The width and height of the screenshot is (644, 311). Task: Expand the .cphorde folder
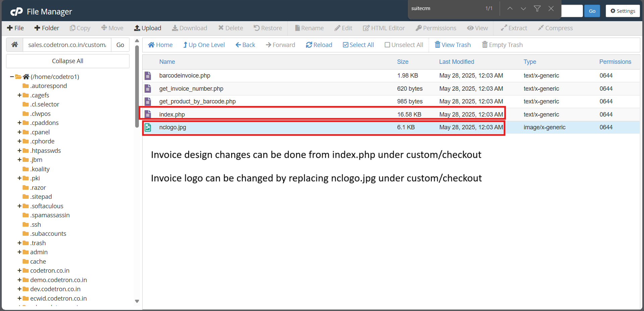(19, 141)
